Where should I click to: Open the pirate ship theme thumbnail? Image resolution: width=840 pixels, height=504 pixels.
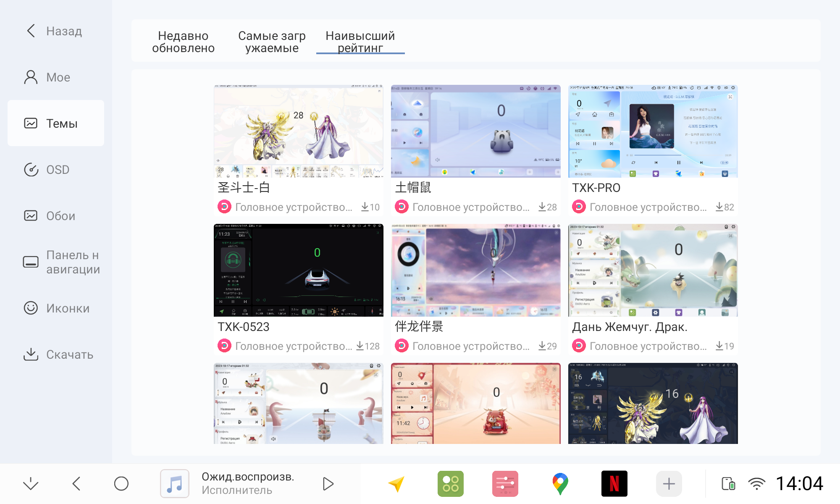(299, 403)
